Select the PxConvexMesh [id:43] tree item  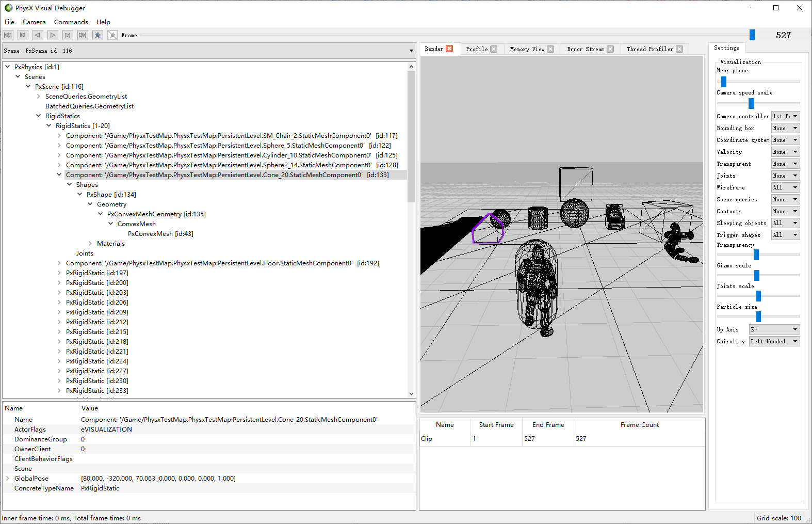click(160, 233)
